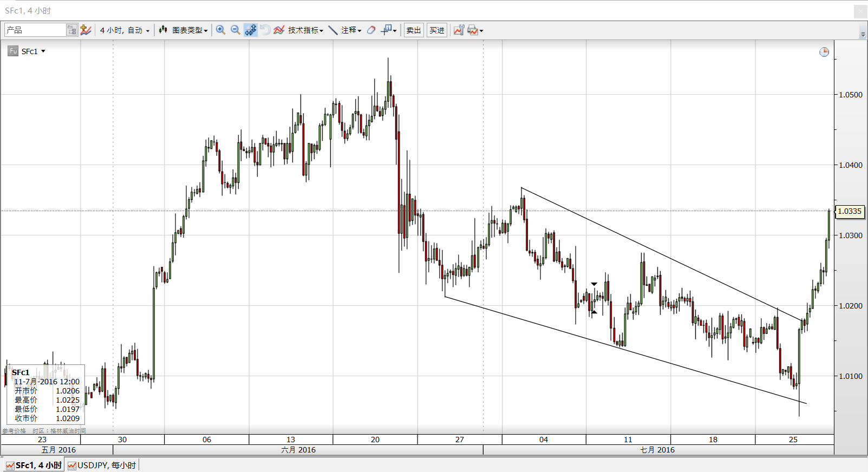Open the 4 小时, 自动 interval dropdown
The image size is (868, 472).
(125, 30)
